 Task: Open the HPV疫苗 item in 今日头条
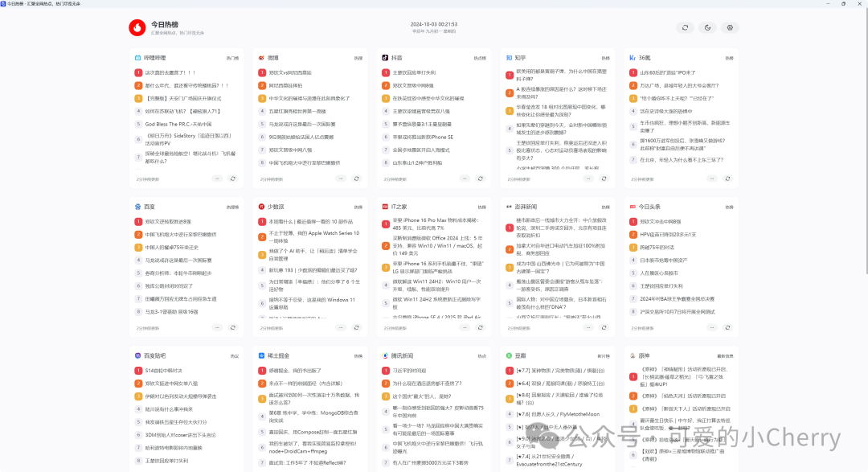pyautogui.click(x=668, y=234)
